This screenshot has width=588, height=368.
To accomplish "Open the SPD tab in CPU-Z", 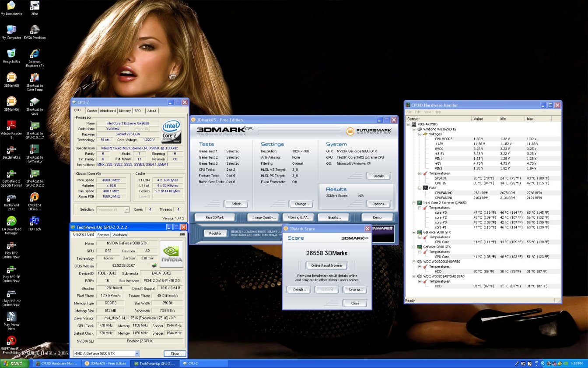I will tap(138, 111).
